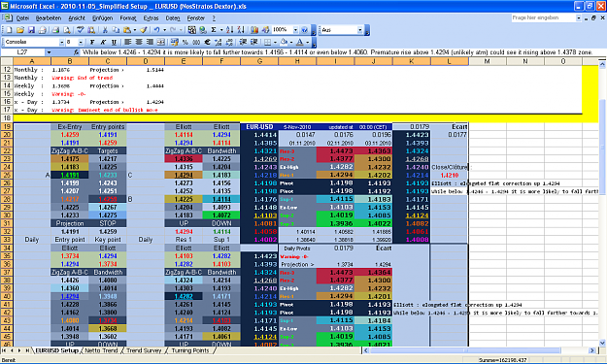Toggle Align Left
The image size is (607, 364).
[x=128, y=42]
